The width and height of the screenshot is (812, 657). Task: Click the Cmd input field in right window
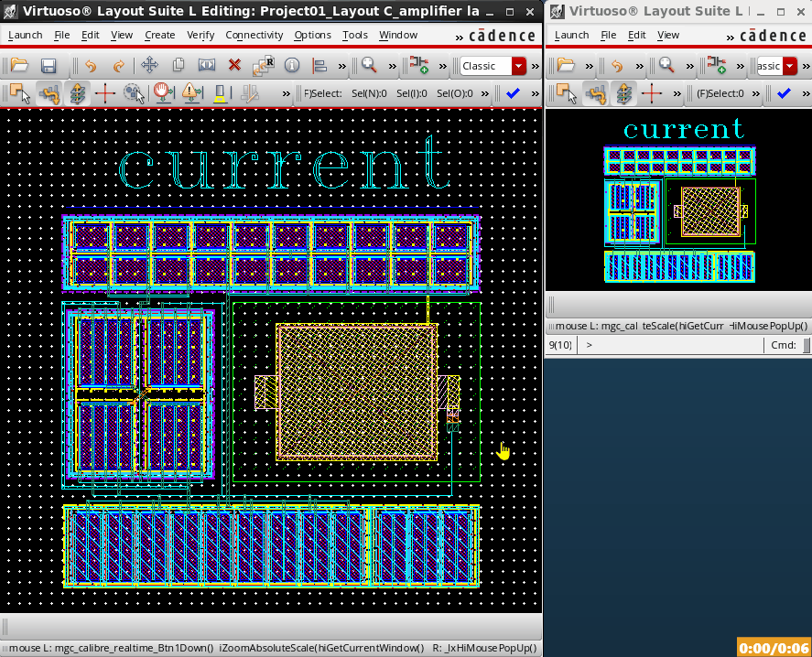point(806,345)
